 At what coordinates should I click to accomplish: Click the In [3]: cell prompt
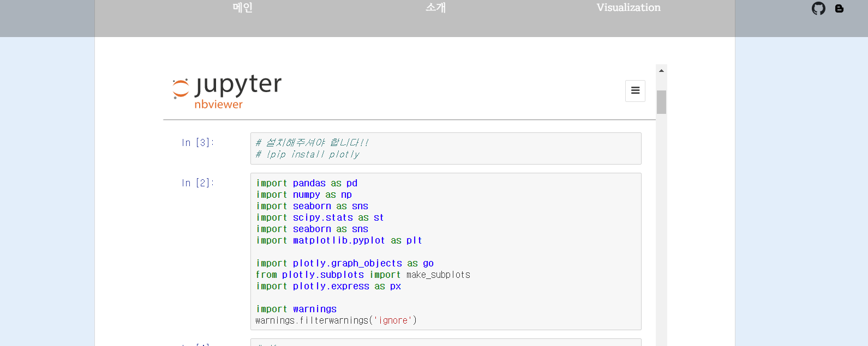[198, 143]
